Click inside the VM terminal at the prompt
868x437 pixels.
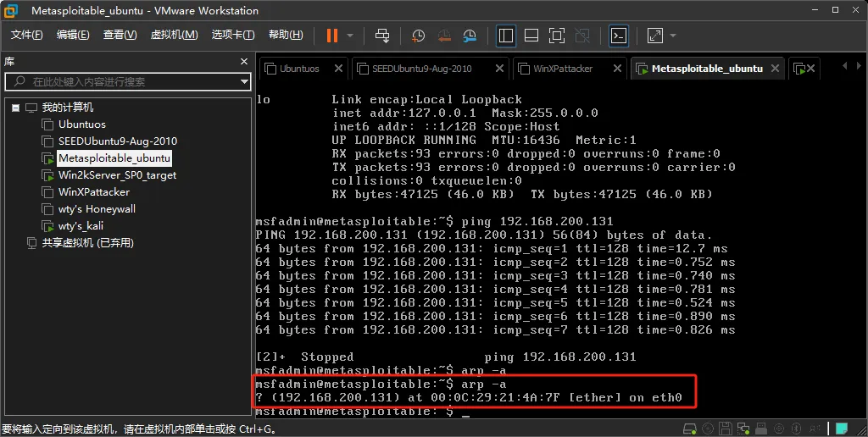click(x=465, y=412)
